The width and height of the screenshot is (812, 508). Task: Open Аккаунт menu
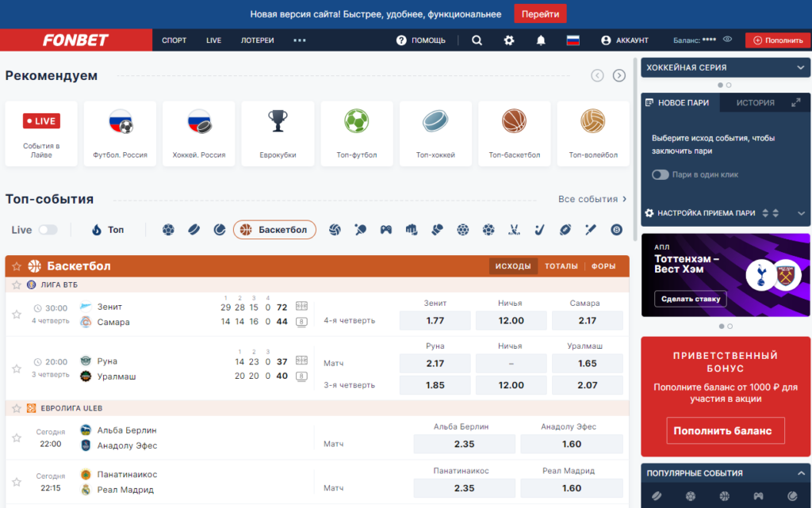[625, 40]
